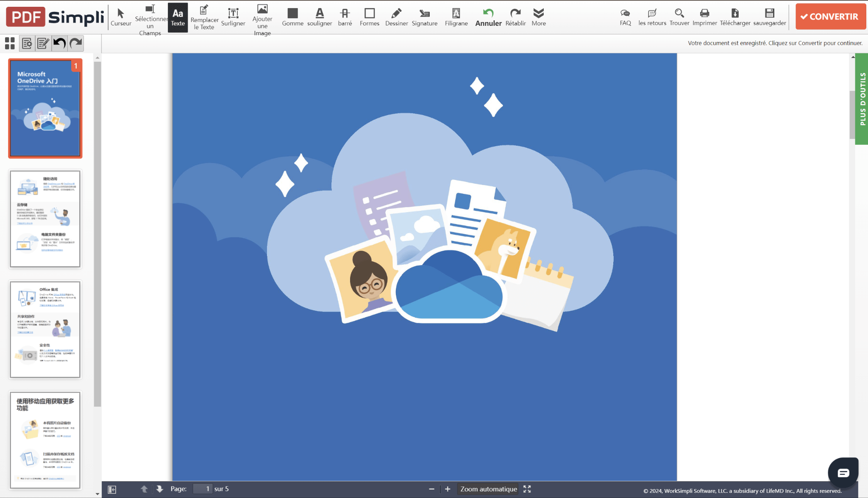Click the CONVERTIR button
Image resolution: width=868 pixels, height=498 pixels.
point(830,17)
